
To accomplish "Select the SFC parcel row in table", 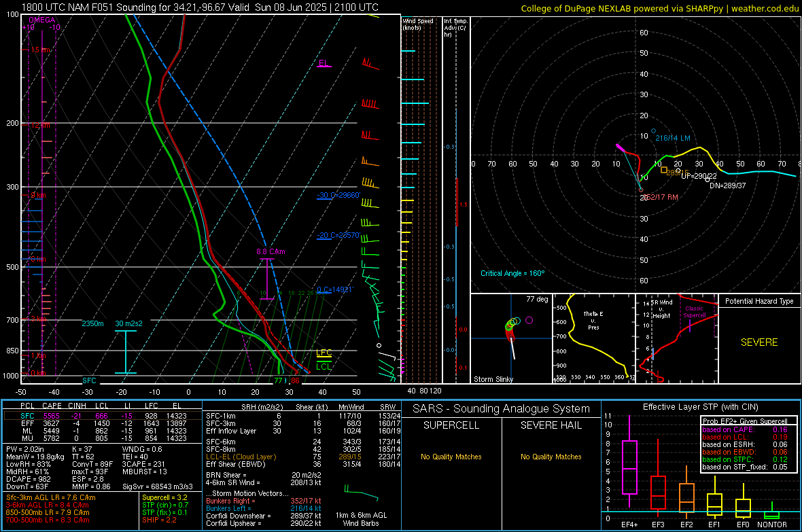I will [x=103, y=416].
